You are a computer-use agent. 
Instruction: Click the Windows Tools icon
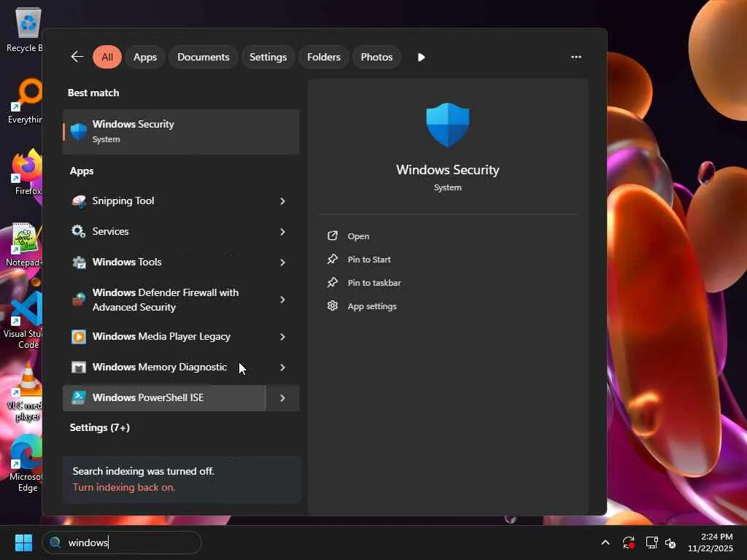pyautogui.click(x=79, y=262)
